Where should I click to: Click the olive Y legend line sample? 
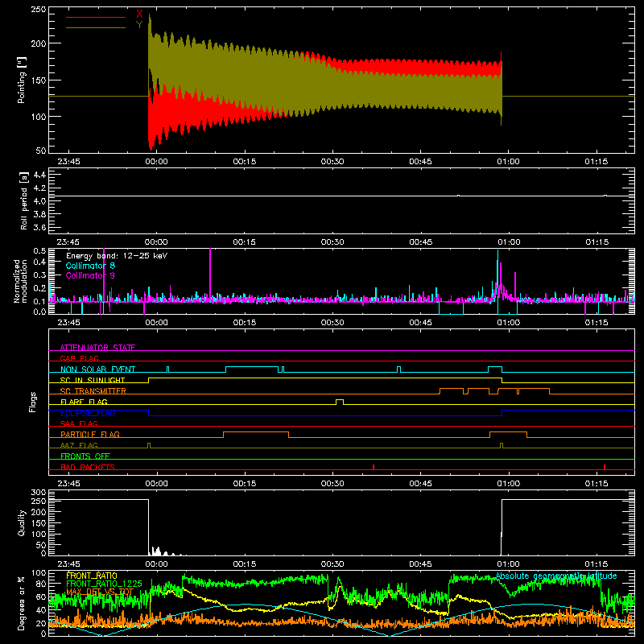pos(96,27)
